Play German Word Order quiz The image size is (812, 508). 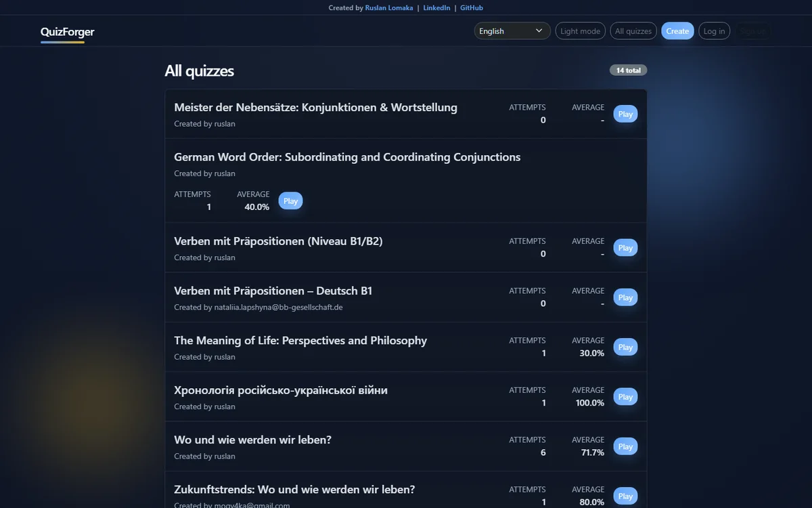tap(290, 200)
